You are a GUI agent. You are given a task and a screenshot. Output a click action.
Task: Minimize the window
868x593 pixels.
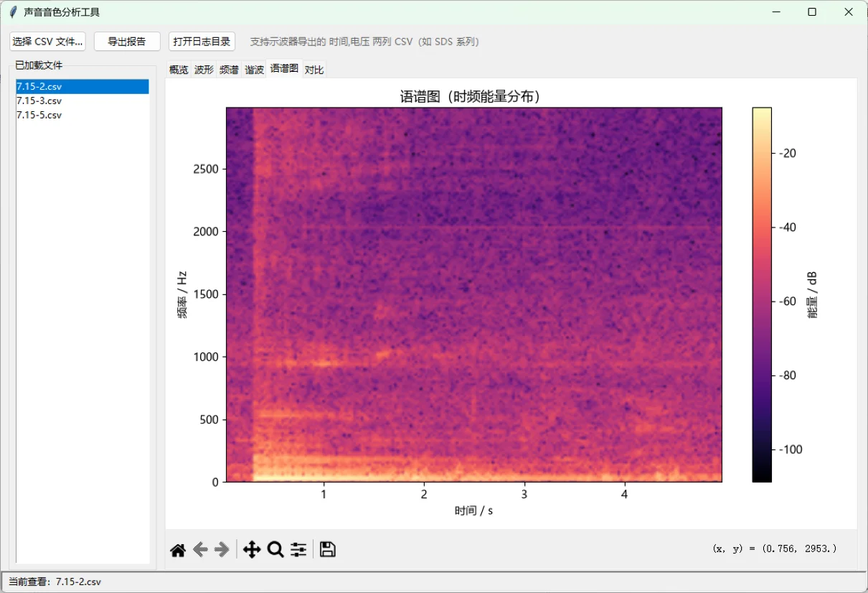(x=776, y=11)
